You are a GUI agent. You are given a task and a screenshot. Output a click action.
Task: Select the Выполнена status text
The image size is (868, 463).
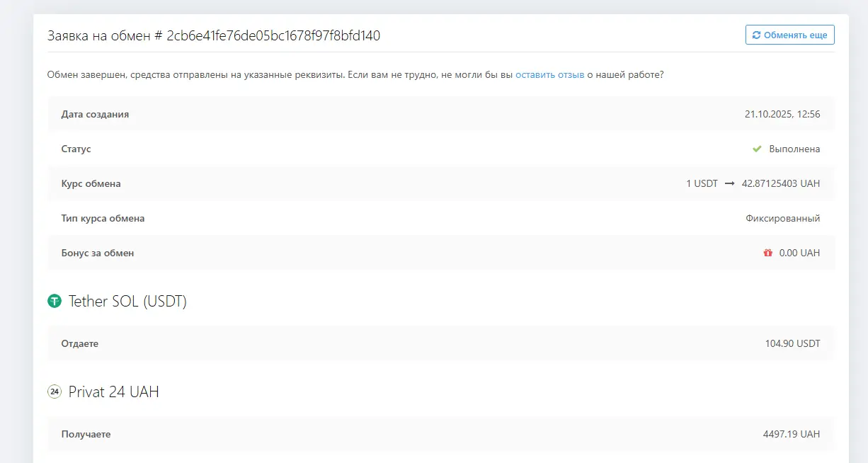[x=794, y=149]
